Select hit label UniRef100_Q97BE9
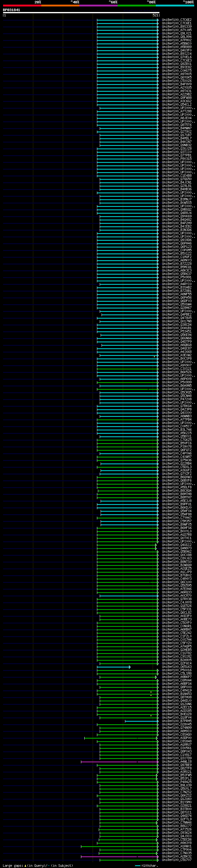 point(176,765)
